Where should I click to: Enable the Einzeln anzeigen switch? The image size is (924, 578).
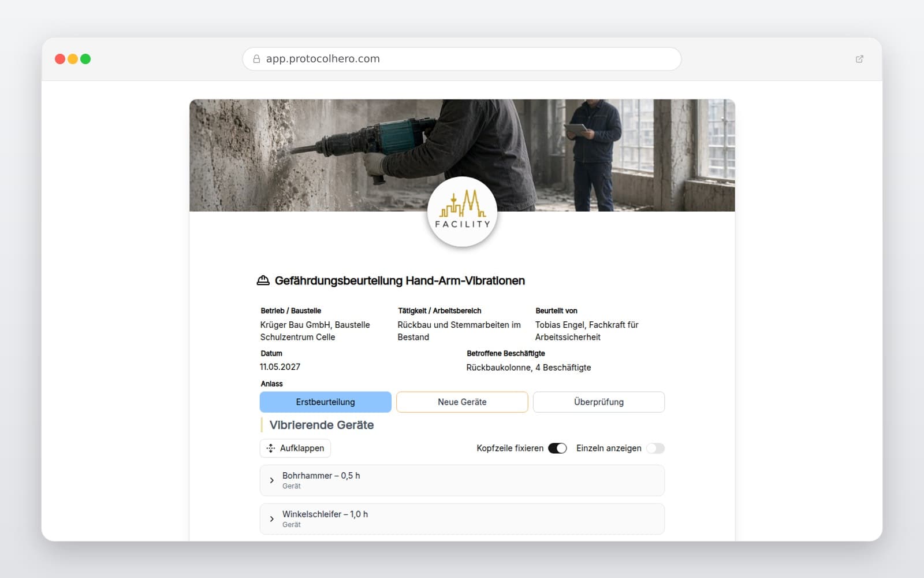(x=655, y=448)
